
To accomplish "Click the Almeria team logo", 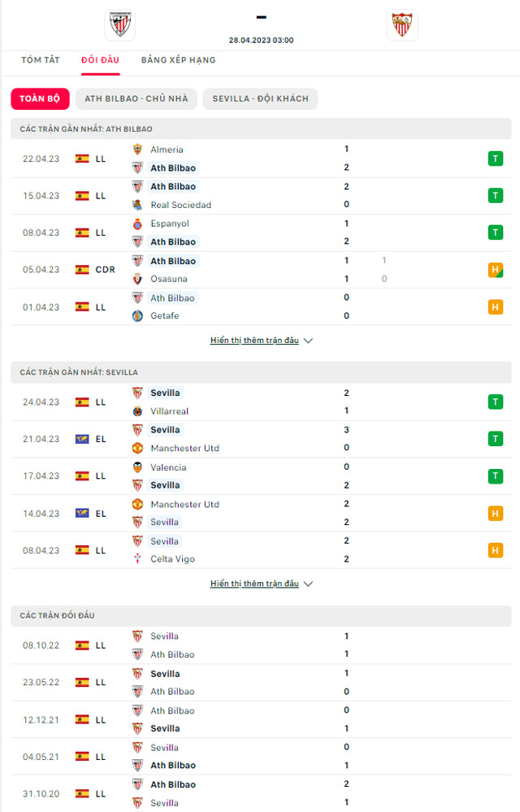I will [137, 150].
